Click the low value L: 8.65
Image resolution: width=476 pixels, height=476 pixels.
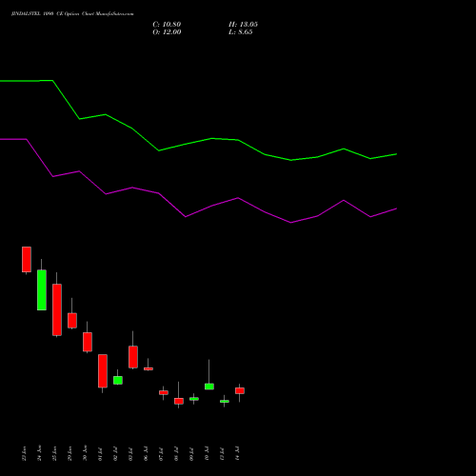(241, 32)
